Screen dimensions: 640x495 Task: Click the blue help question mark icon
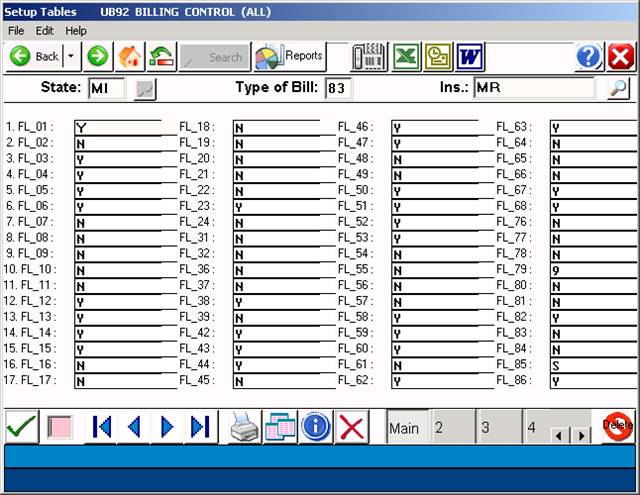coord(588,57)
